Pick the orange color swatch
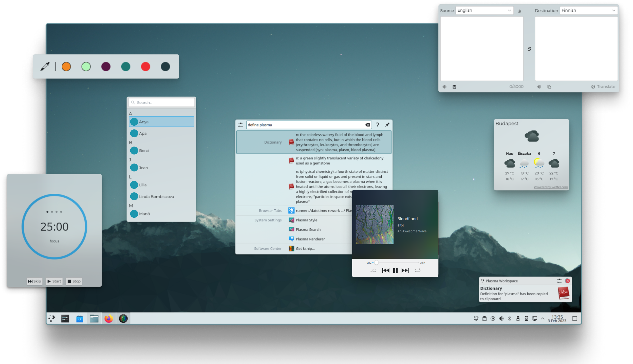 tap(66, 66)
